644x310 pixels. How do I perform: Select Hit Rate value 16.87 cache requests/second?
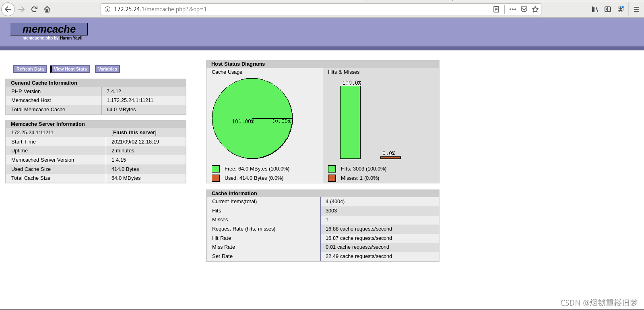359,238
